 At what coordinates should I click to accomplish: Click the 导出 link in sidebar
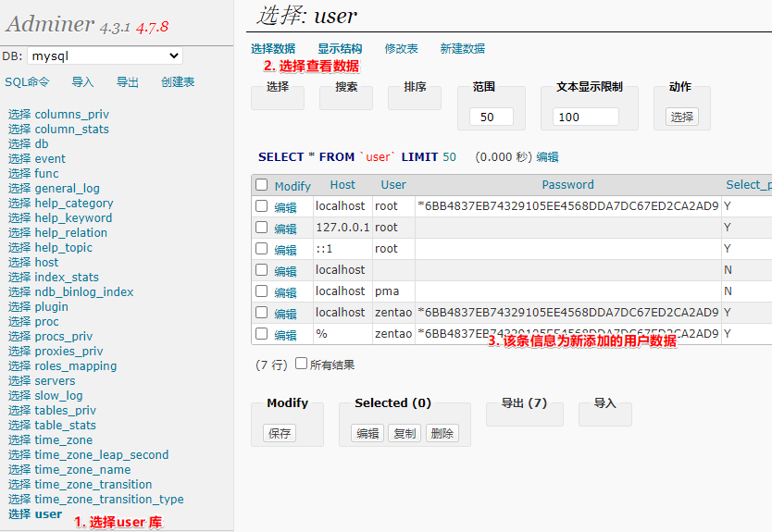tap(128, 82)
